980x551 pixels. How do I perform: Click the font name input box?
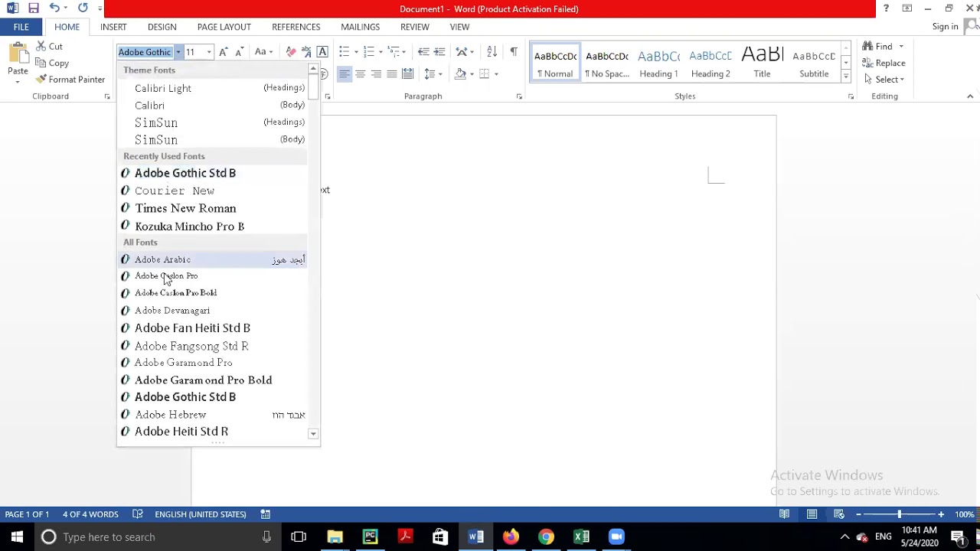click(x=145, y=52)
